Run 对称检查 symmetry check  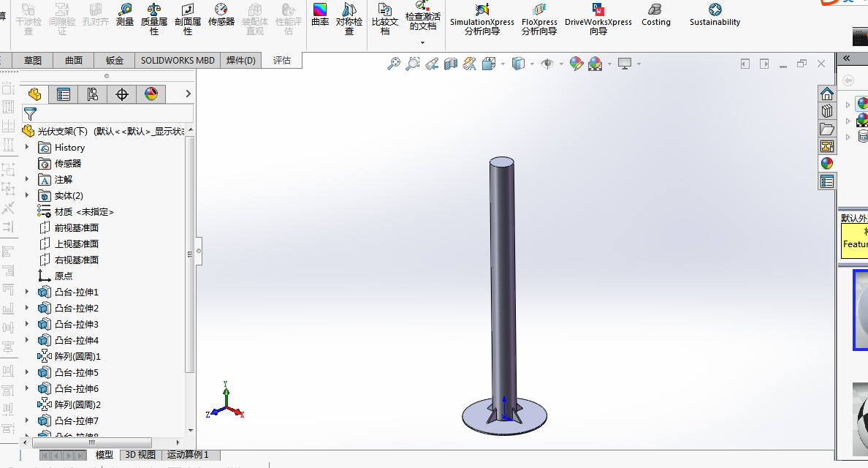pos(349,19)
